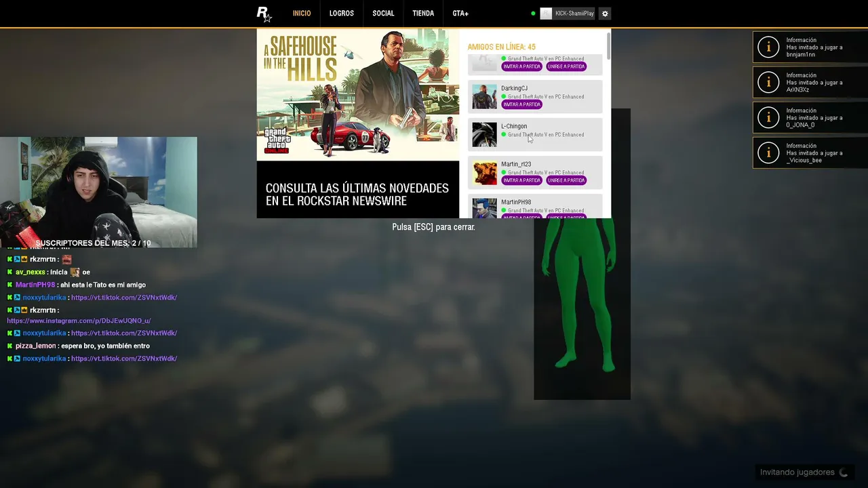Click the AxXN3Xz invitation notification text
868x488 pixels.
814,83
